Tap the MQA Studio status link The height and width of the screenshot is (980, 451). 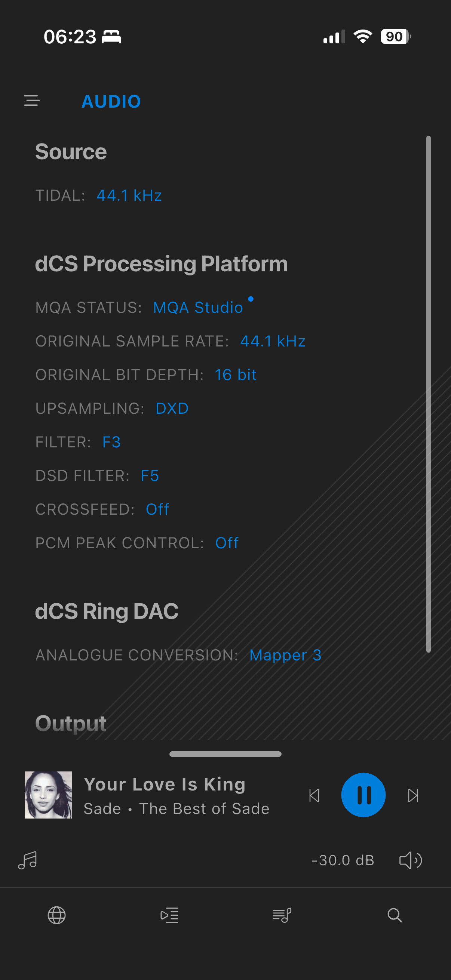[198, 307]
